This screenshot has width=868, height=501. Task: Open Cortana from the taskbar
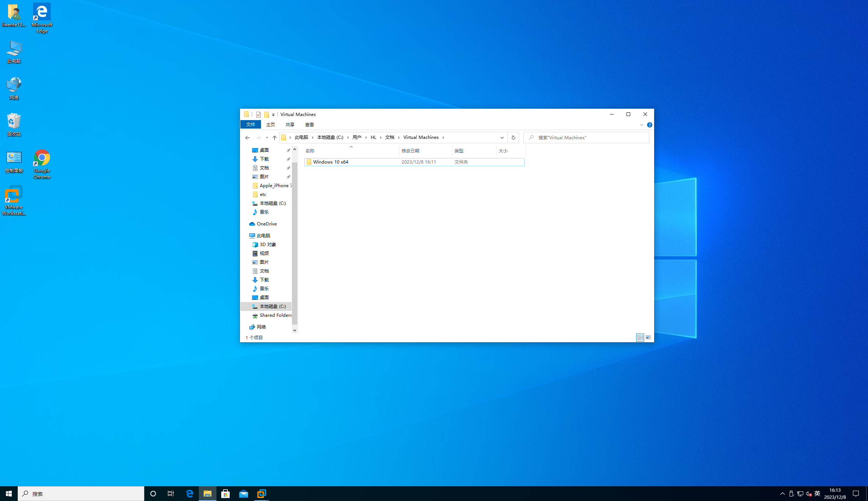153,494
